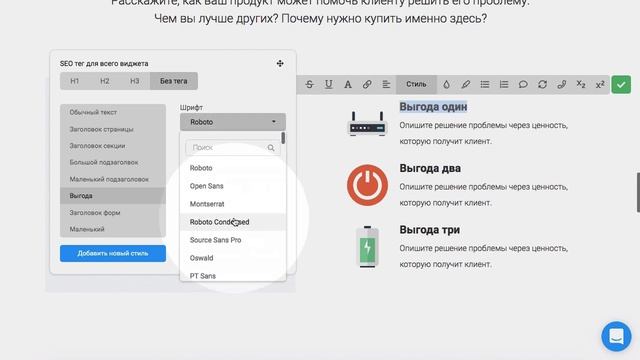This screenshot has height=360, width=640.
Task: Choose the Обычный текст style
Action: click(x=113, y=112)
